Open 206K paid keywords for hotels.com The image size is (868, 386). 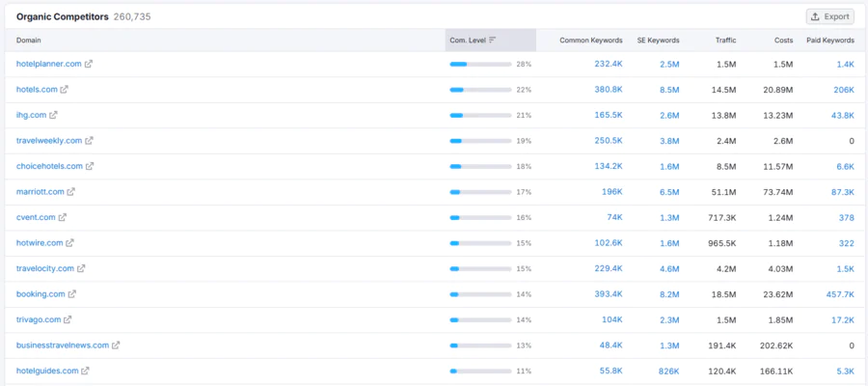coord(844,89)
